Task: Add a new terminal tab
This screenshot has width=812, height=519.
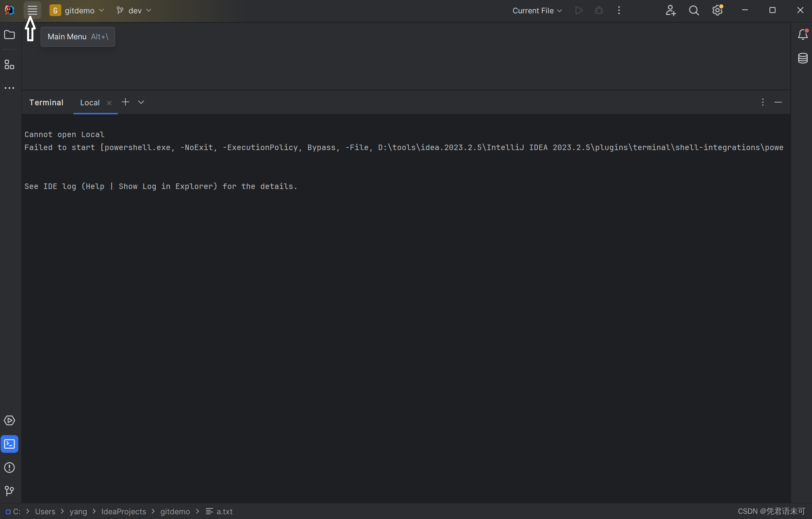Action: 125,102
